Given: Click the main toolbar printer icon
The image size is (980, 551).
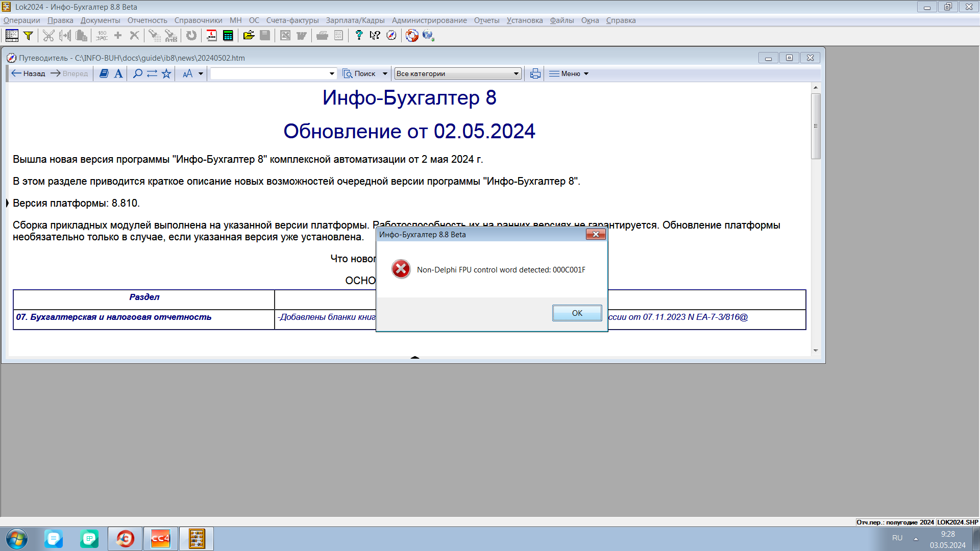Looking at the screenshot, I should [322, 35].
